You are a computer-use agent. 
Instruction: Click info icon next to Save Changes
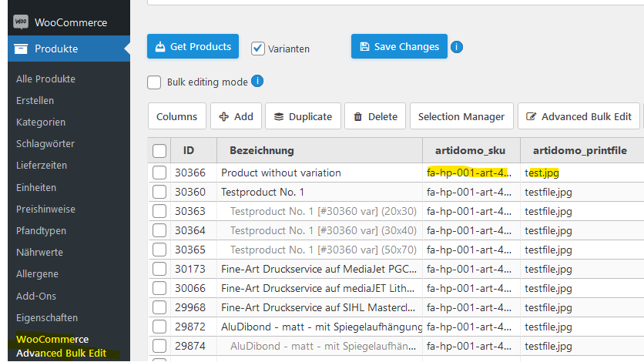(457, 47)
